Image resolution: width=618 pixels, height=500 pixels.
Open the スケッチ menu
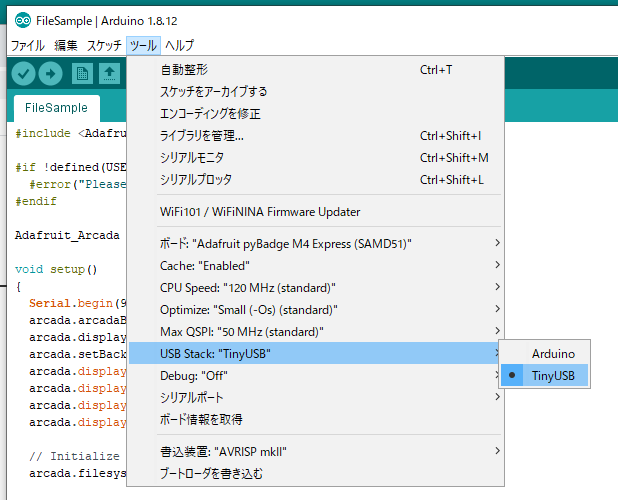tap(104, 45)
